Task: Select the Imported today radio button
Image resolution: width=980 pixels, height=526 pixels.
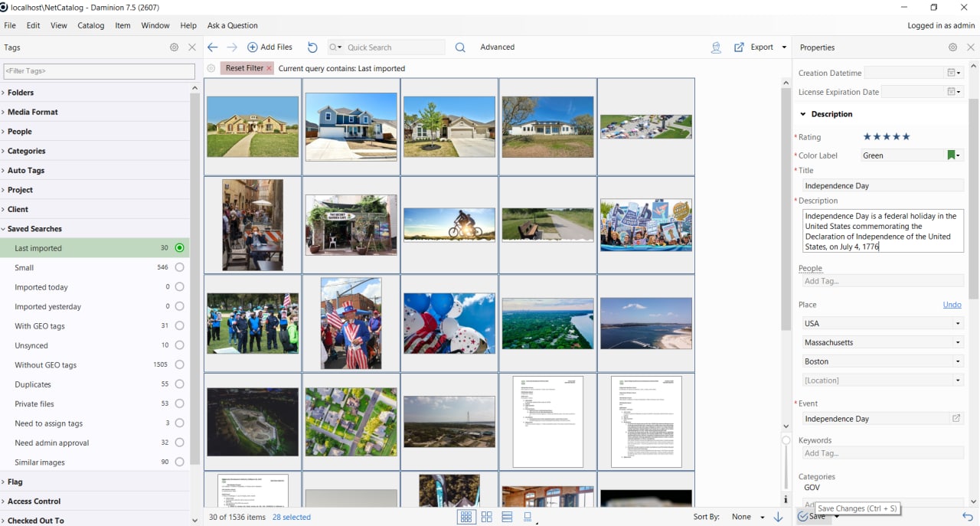Action: coord(179,287)
